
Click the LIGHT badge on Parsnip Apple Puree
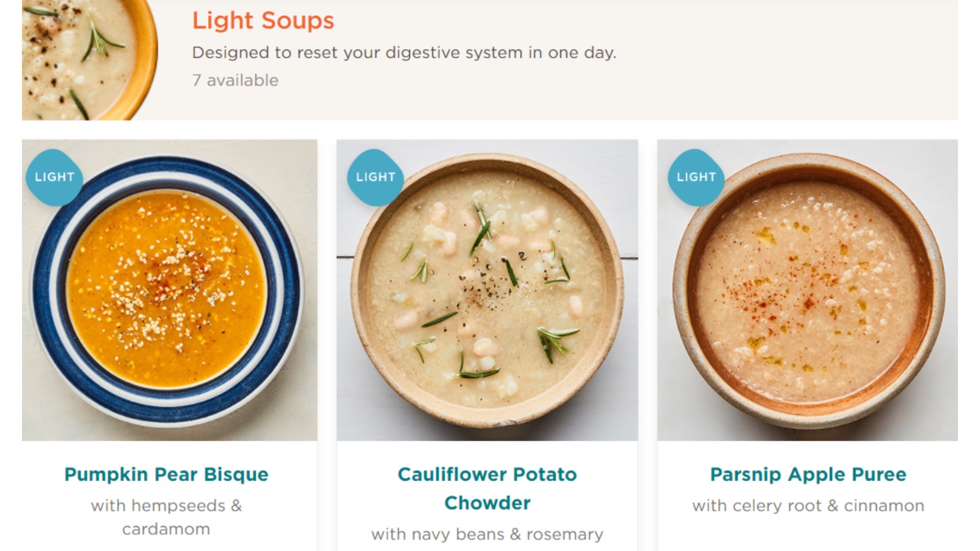click(696, 177)
